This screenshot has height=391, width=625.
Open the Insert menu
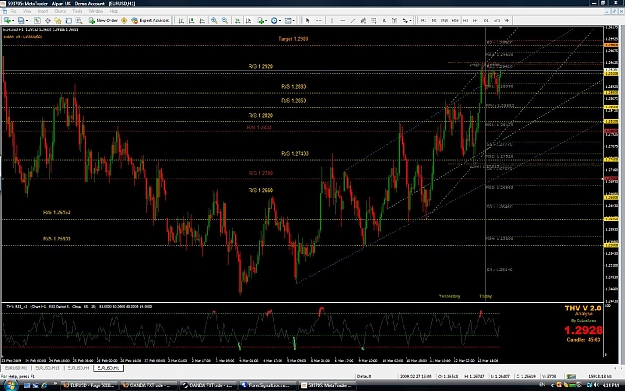(43, 11)
